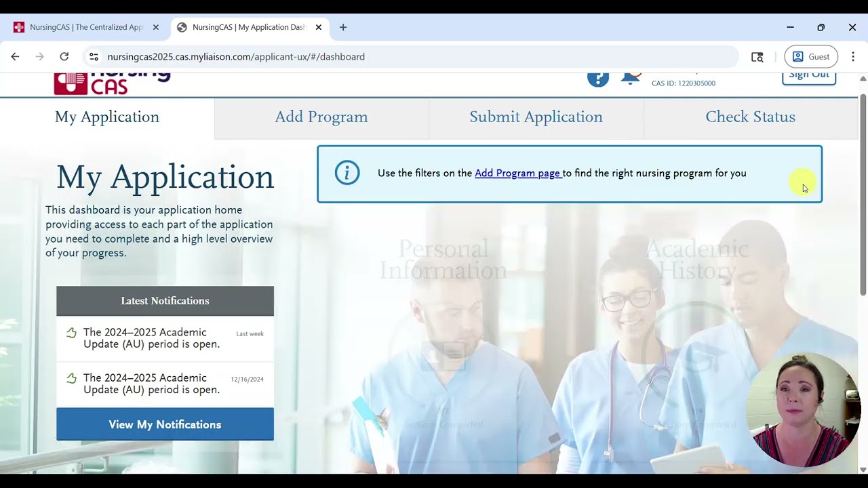
Task: Click the Latest Notifications header
Action: 165,301
